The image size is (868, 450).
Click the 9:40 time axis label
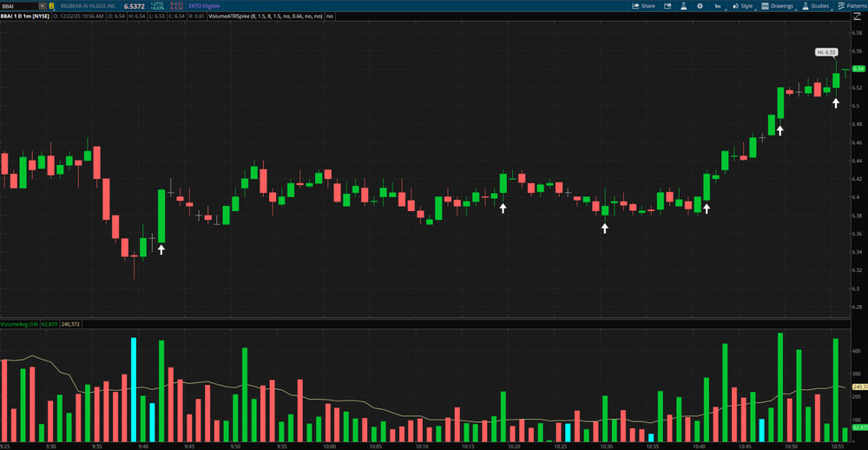[x=143, y=446]
